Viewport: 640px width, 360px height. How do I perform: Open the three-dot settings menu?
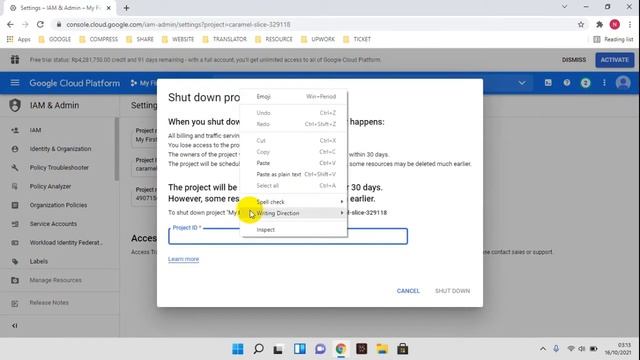[604, 83]
